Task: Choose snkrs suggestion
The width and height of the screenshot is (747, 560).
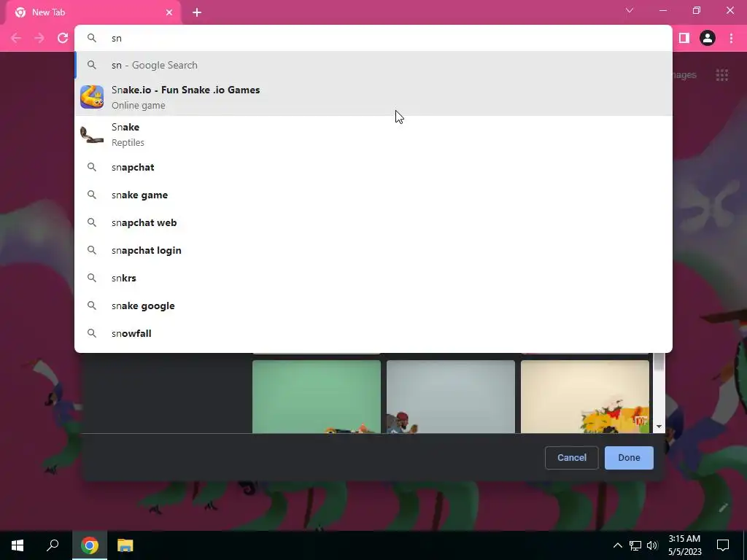Action: [373, 278]
